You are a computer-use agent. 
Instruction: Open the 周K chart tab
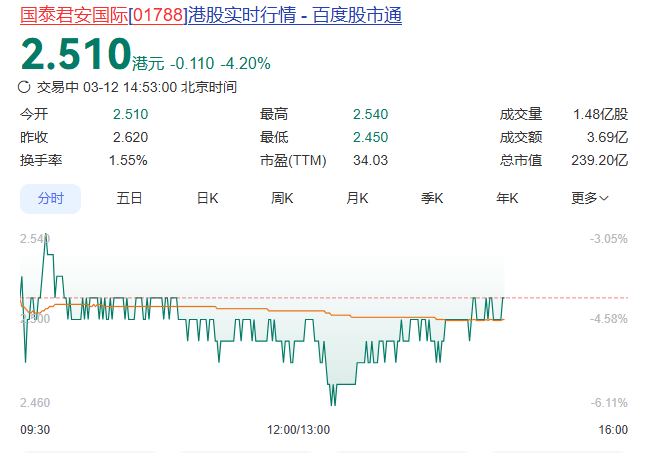(282, 198)
